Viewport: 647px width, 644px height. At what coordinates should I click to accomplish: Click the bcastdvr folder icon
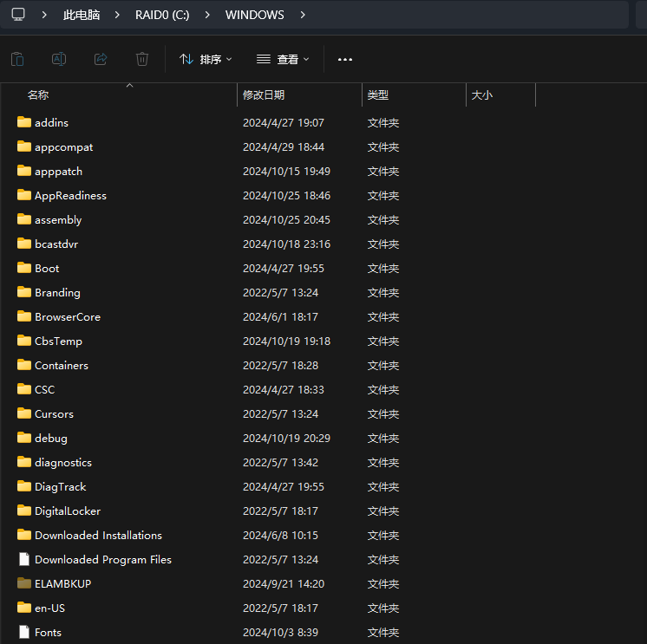24,244
